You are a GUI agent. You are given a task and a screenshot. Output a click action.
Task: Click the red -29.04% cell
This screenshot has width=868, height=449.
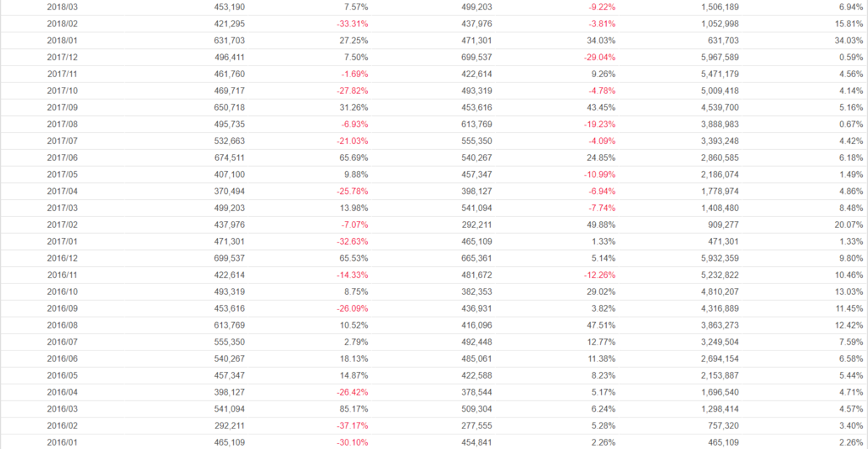tap(594, 58)
